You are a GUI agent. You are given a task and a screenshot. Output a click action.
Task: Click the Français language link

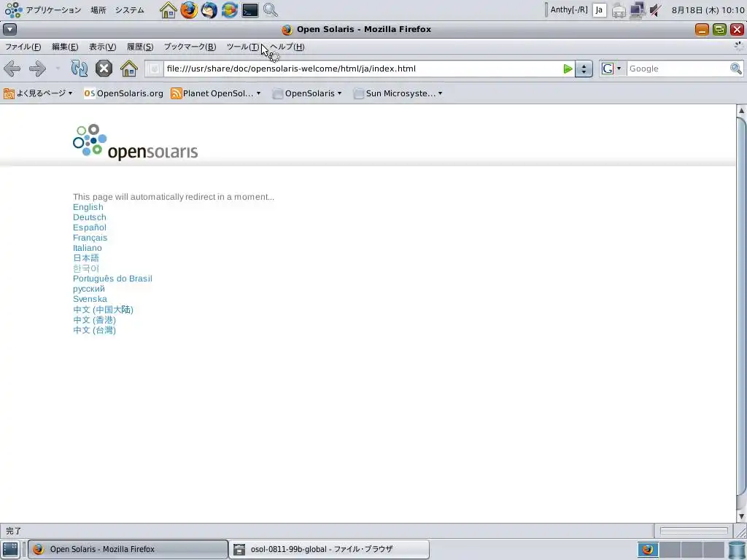[x=90, y=238]
